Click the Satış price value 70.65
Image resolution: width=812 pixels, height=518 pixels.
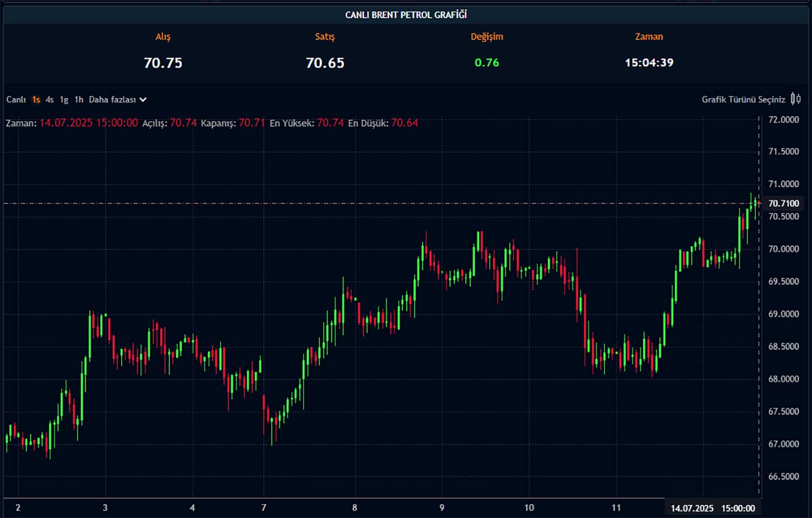coord(325,63)
